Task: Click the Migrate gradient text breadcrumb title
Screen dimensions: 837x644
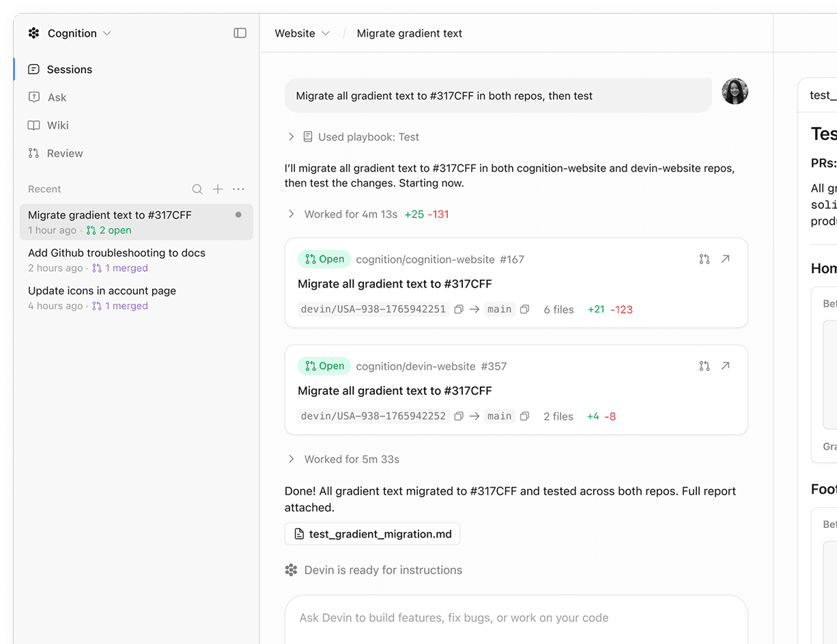Action: (x=410, y=33)
